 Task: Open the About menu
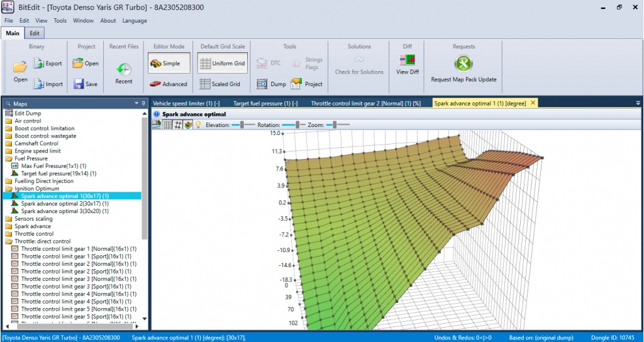tap(108, 21)
